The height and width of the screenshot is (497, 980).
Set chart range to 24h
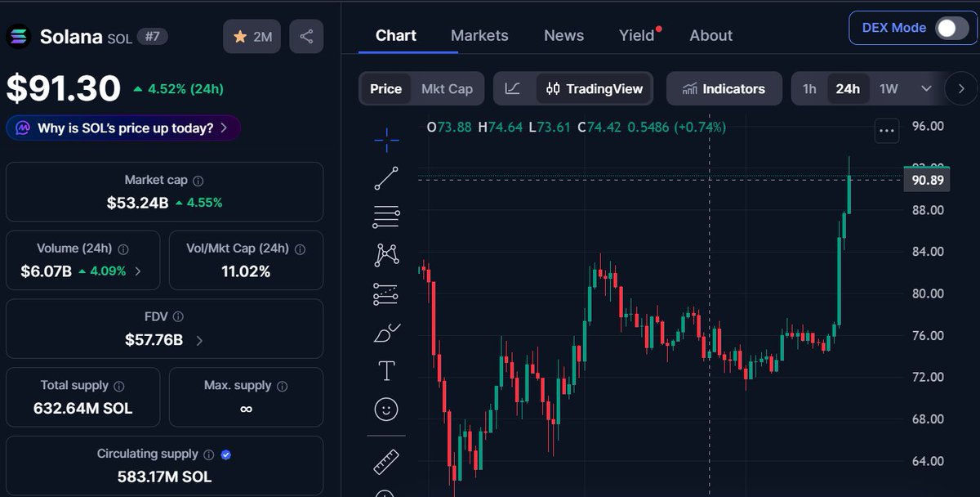pyautogui.click(x=848, y=88)
